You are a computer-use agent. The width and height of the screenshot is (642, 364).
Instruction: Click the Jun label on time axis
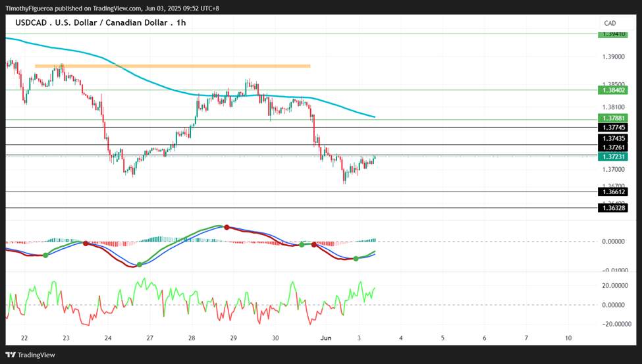[x=326, y=338]
